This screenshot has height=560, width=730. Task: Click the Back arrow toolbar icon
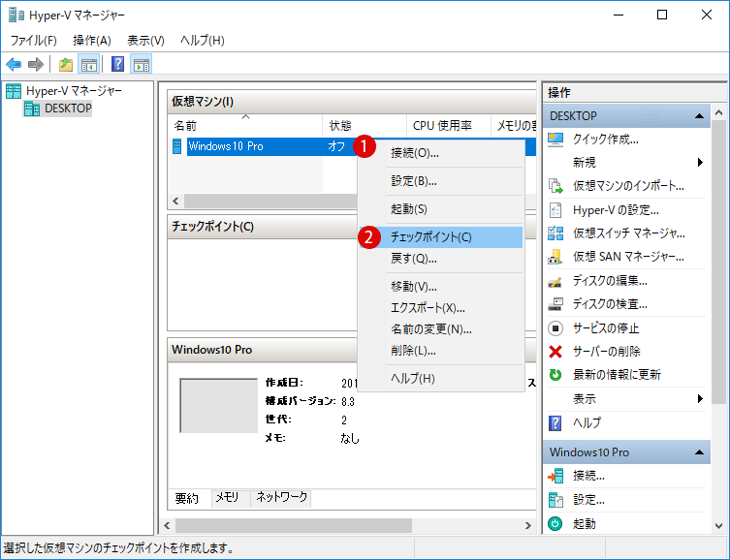point(14,64)
